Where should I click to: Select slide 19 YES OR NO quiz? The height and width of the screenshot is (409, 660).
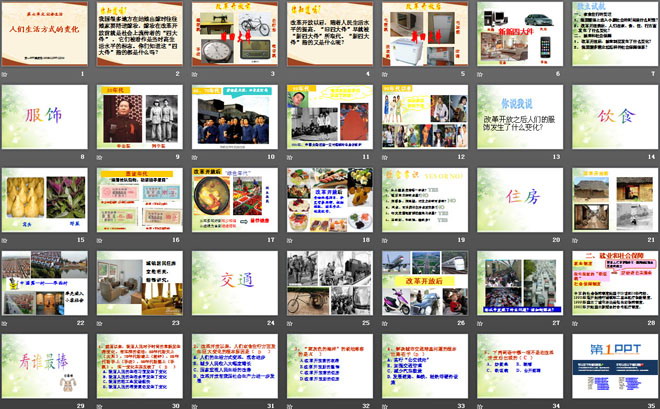425,200
